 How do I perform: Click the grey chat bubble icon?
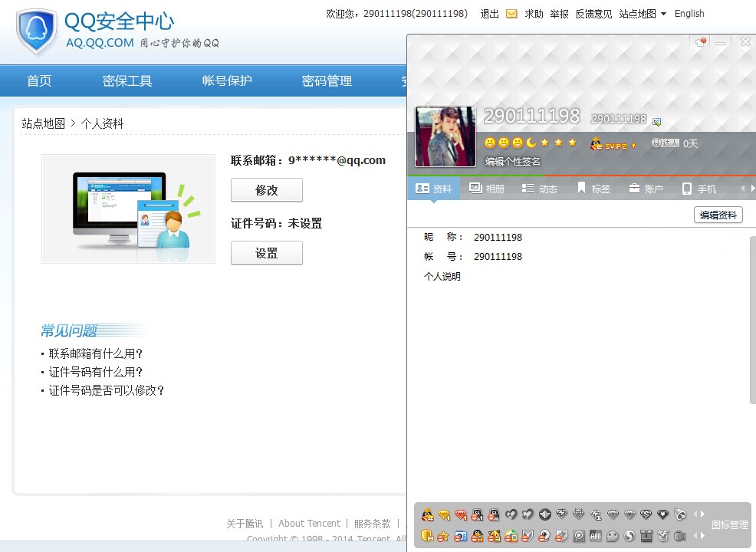613,536
